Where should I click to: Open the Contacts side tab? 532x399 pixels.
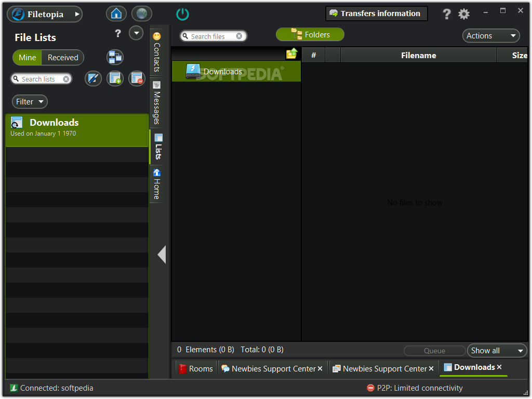pyautogui.click(x=157, y=52)
